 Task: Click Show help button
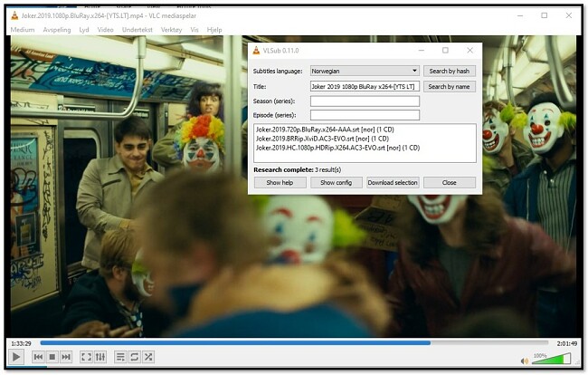point(280,182)
